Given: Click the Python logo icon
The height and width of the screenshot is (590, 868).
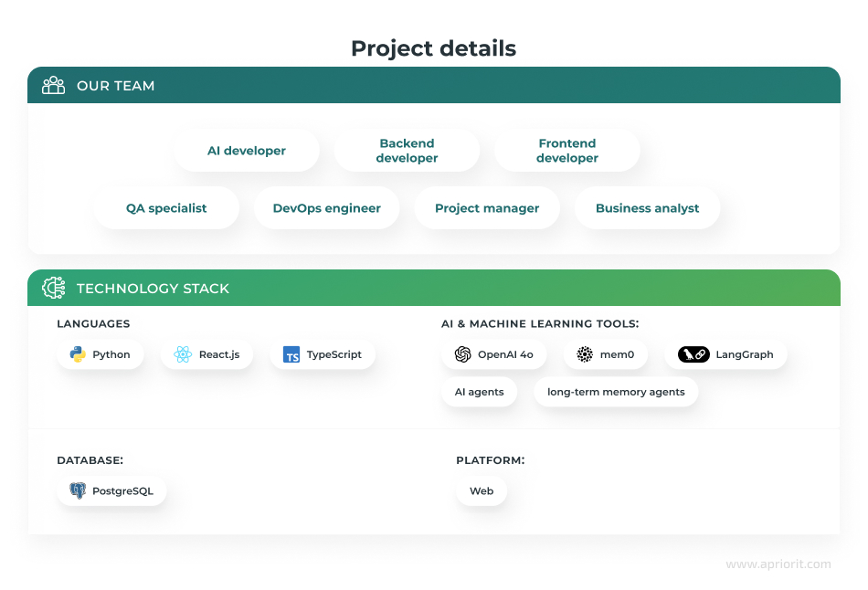Looking at the screenshot, I should (79, 354).
